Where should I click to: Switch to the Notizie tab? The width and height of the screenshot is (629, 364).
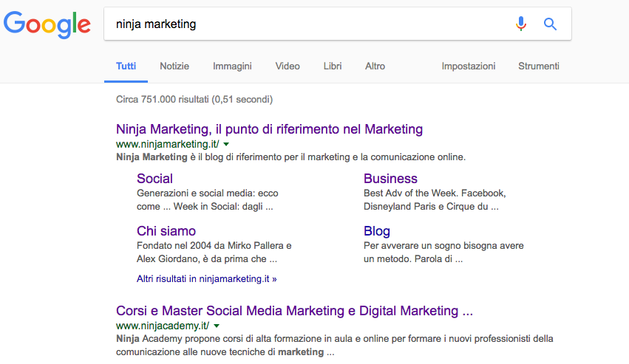[174, 66]
